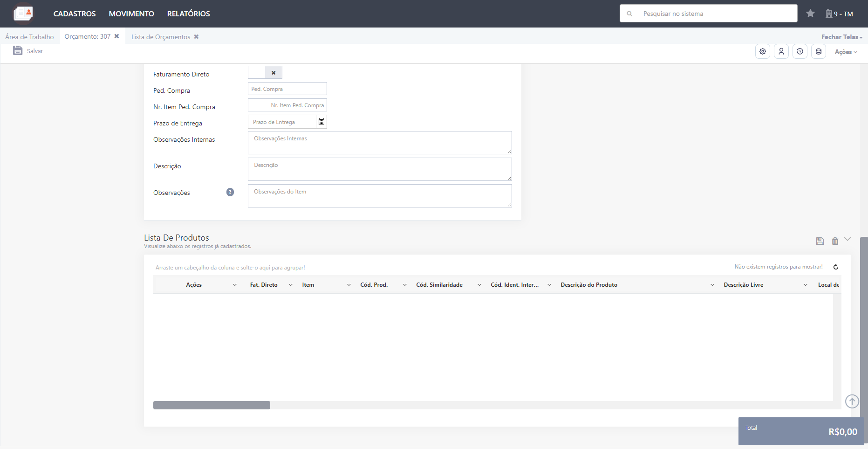Open the RELATÓRIOS menu
The height and width of the screenshot is (449, 868).
click(189, 14)
